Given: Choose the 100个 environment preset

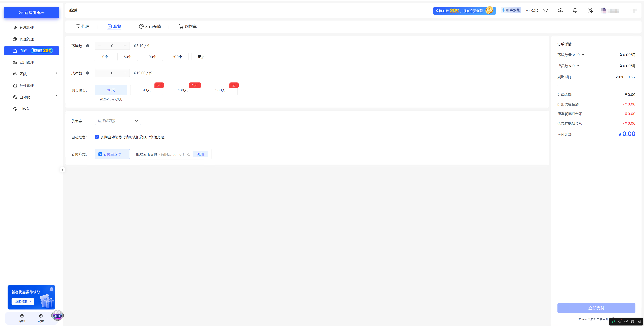Looking at the screenshot, I should (152, 57).
